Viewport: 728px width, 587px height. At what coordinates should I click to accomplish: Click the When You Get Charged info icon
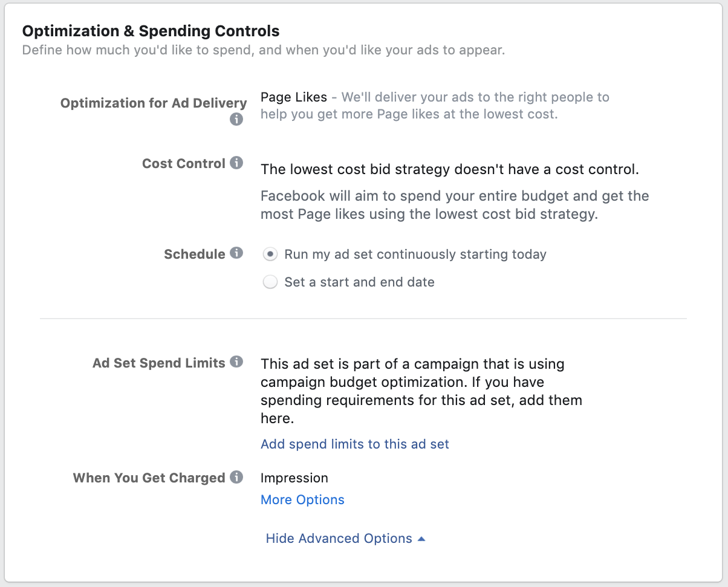click(x=236, y=477)
